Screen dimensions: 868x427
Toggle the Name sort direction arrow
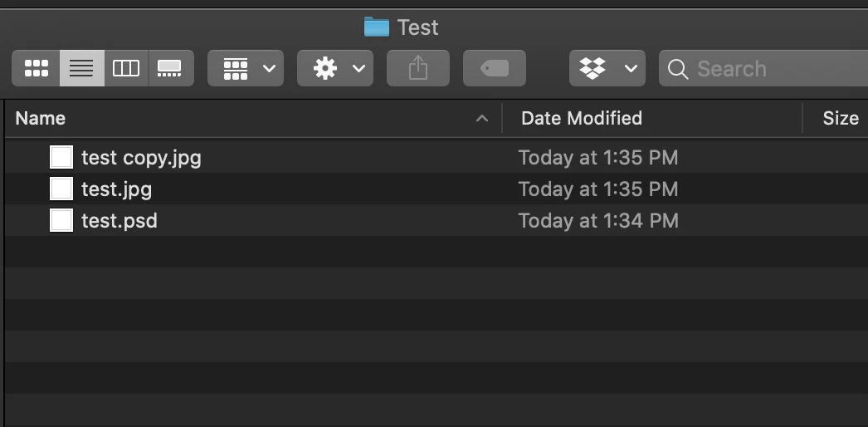pos(482,118)
